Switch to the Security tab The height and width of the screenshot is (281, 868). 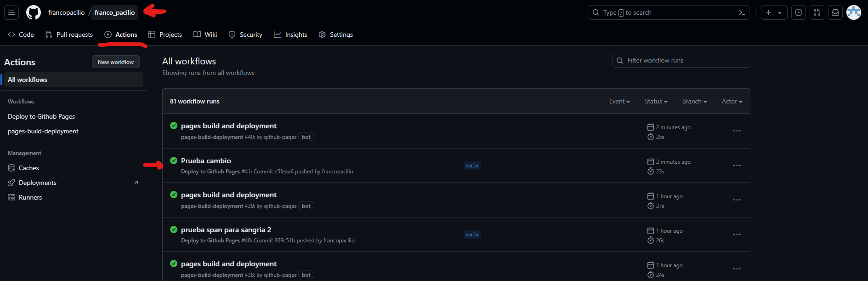pos(245,34)
